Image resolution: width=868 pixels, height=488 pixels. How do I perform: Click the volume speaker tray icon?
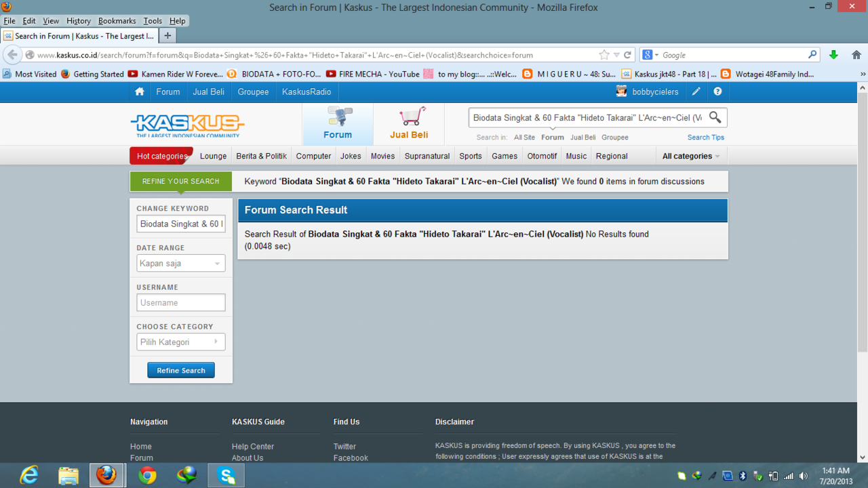804,476
